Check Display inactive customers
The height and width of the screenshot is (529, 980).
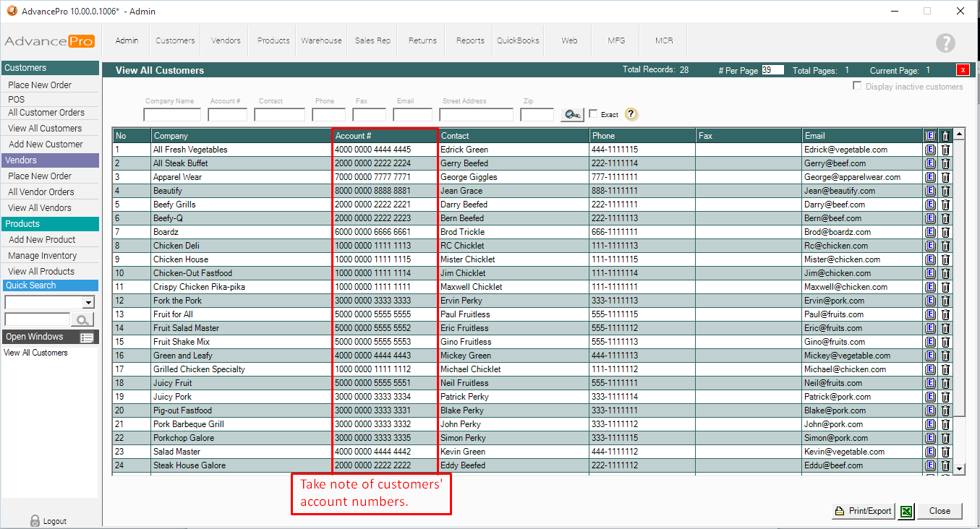pos(857,86)
